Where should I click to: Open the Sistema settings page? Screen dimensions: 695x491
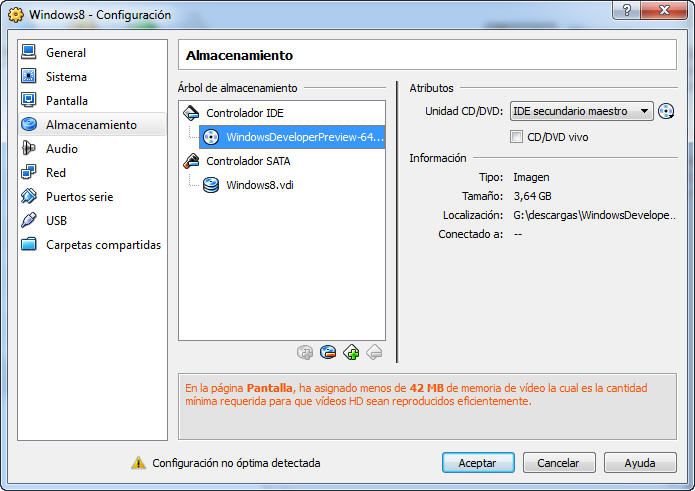click(92, 77)
